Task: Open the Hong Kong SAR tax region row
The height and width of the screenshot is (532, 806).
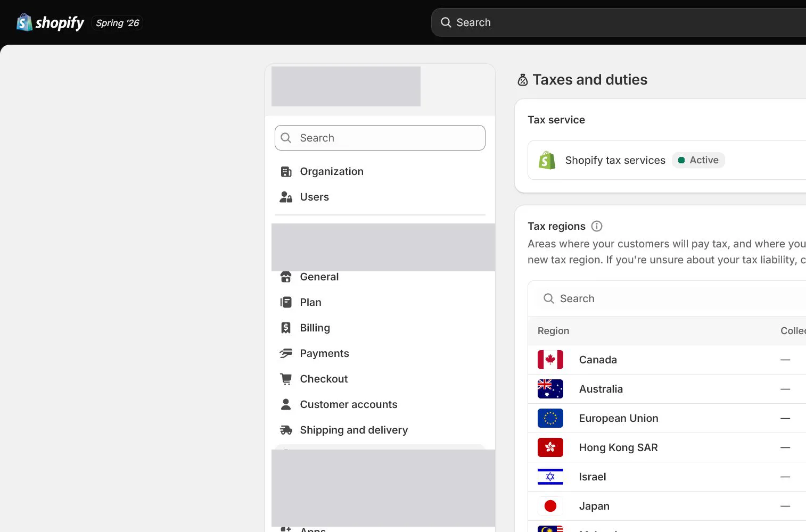Action: (667, 447)
